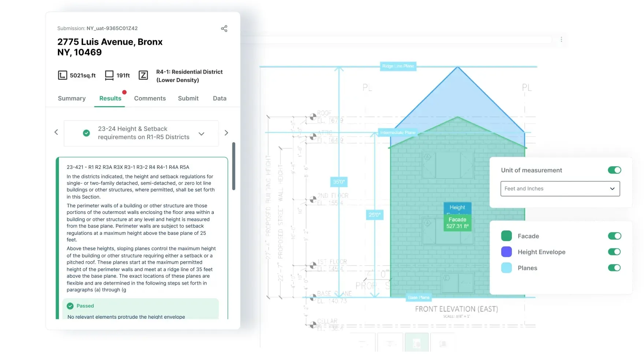Click the frontage icon next to 191ft
The image size is (644, 363).
pos(109,75)
